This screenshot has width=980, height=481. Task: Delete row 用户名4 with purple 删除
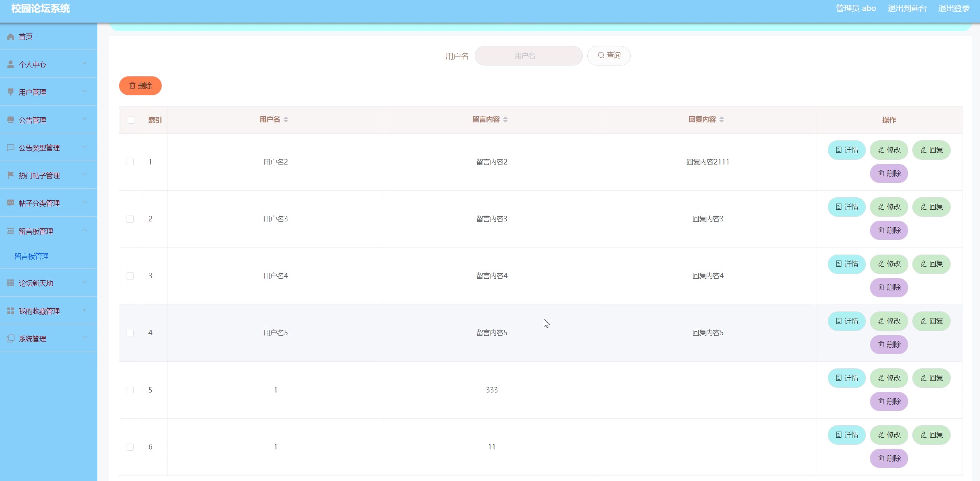889,287
